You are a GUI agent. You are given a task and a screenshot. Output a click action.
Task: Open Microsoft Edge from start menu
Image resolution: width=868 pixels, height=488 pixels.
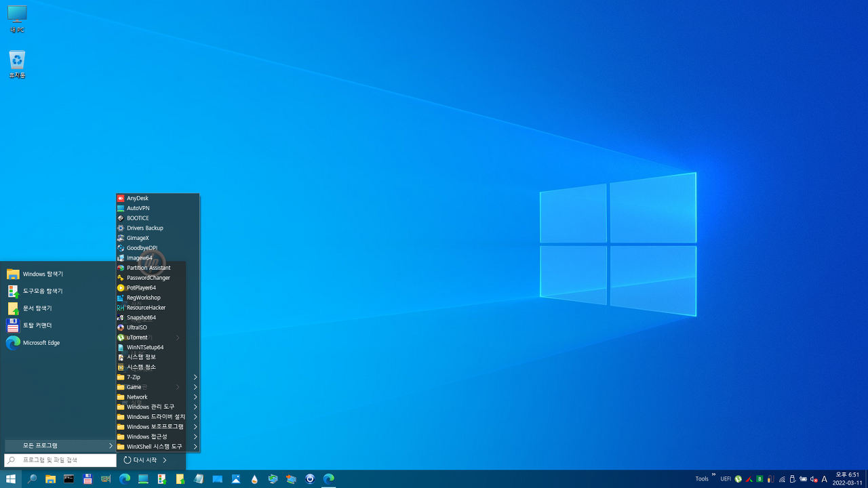tap(59, 343)
